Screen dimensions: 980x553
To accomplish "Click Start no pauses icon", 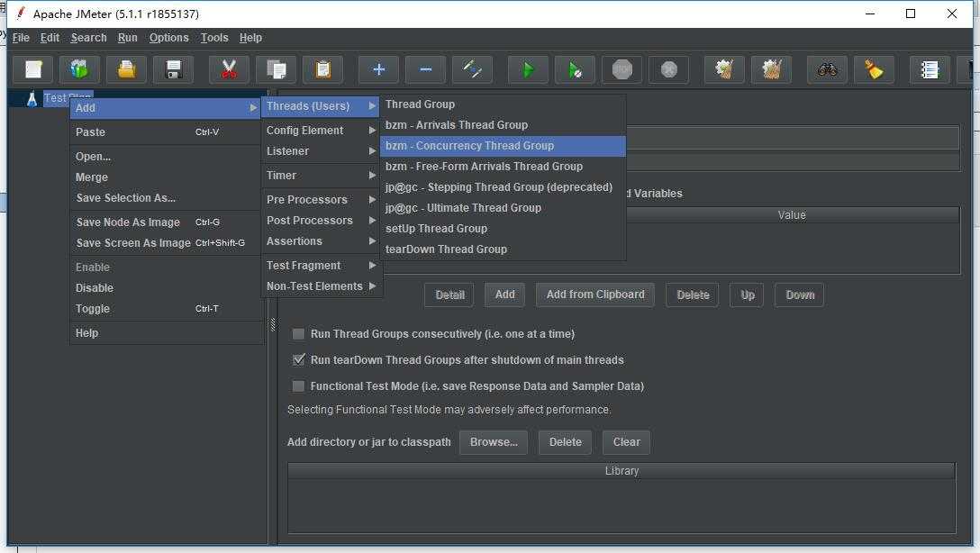I will [x=575, y=69].
